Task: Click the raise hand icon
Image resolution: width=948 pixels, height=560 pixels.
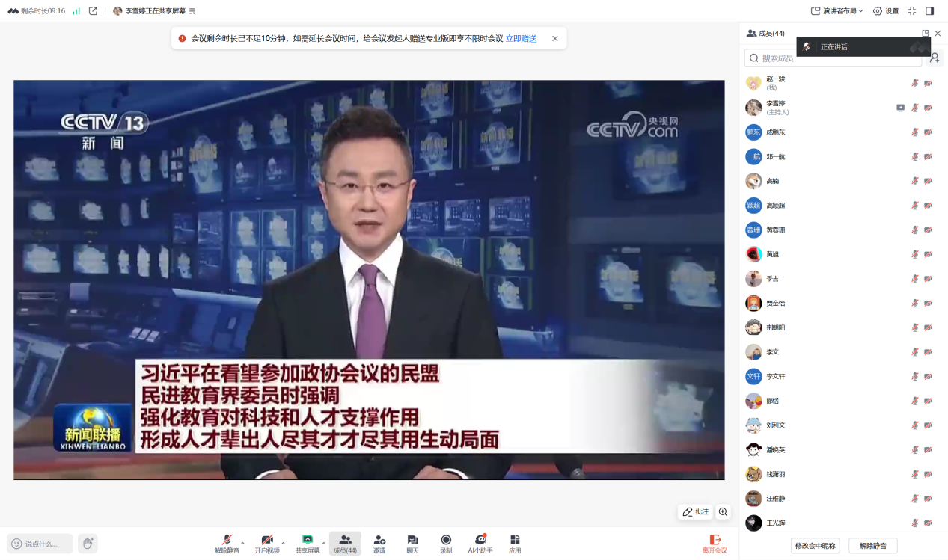Action: [x=88, y=544]
